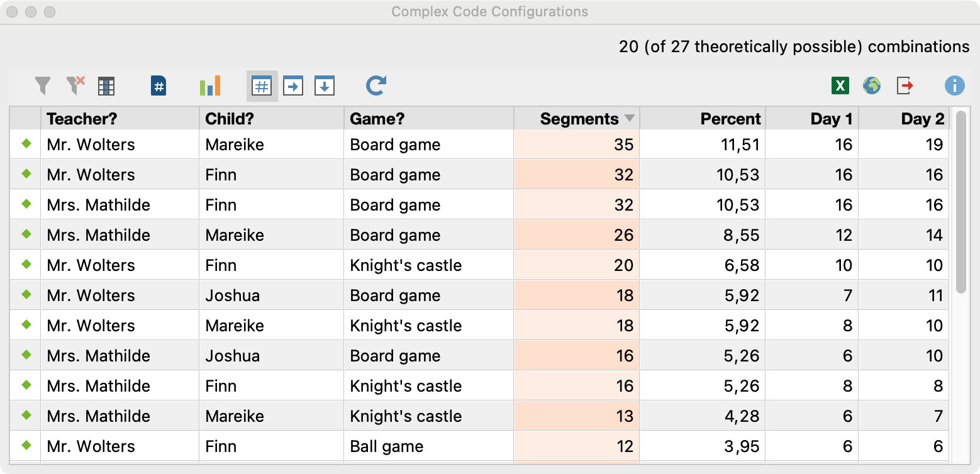Toggle the table hash display icon
980x474 pixels.
pyautogui.click(x=262, y=85)
